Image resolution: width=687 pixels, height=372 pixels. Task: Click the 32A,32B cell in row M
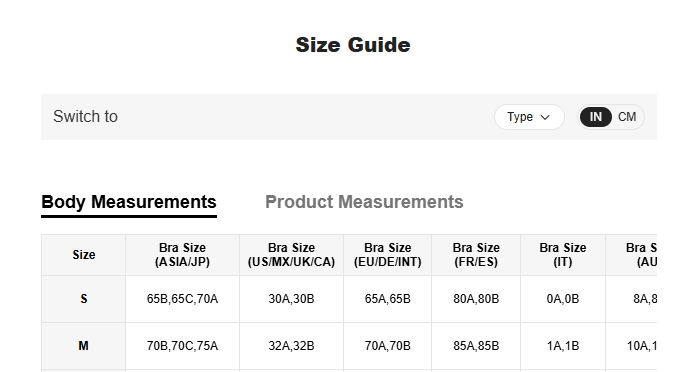(291, 346)
